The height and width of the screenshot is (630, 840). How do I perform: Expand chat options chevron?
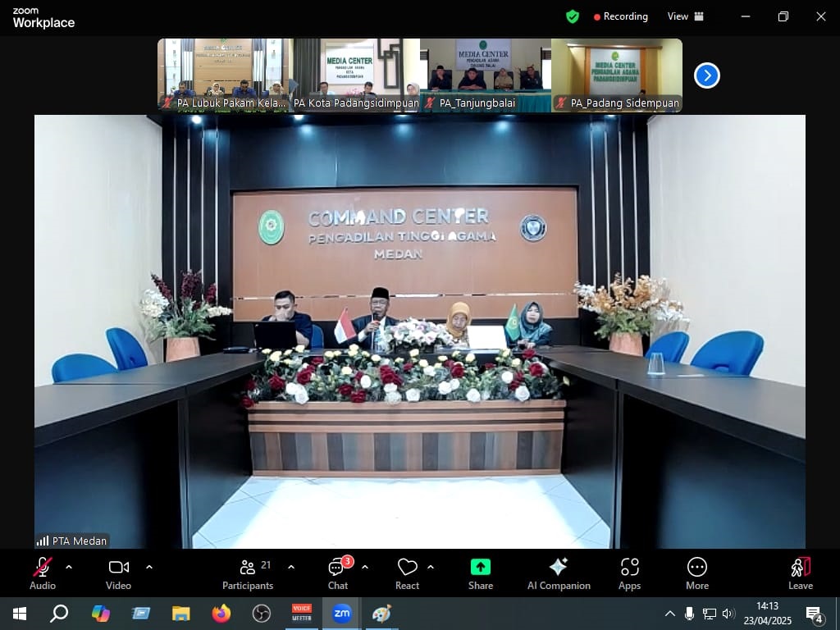(x=365, y=567)
